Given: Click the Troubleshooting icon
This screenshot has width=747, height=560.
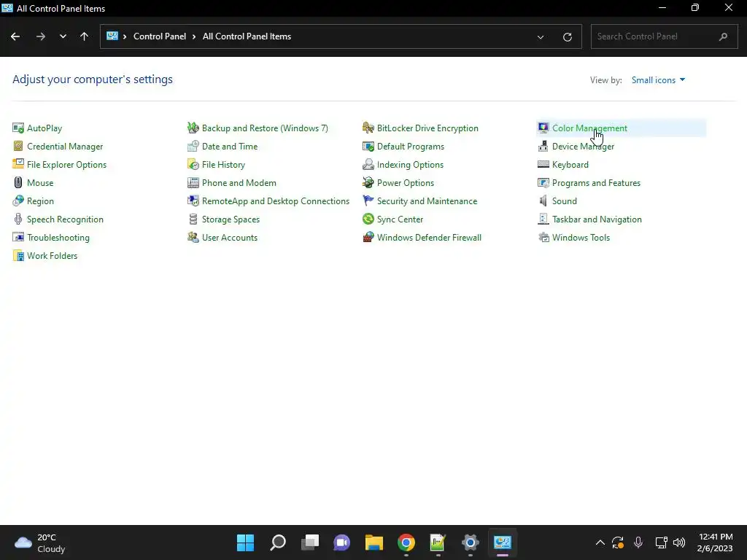Looking at the screenshot, I should [18, 237].
